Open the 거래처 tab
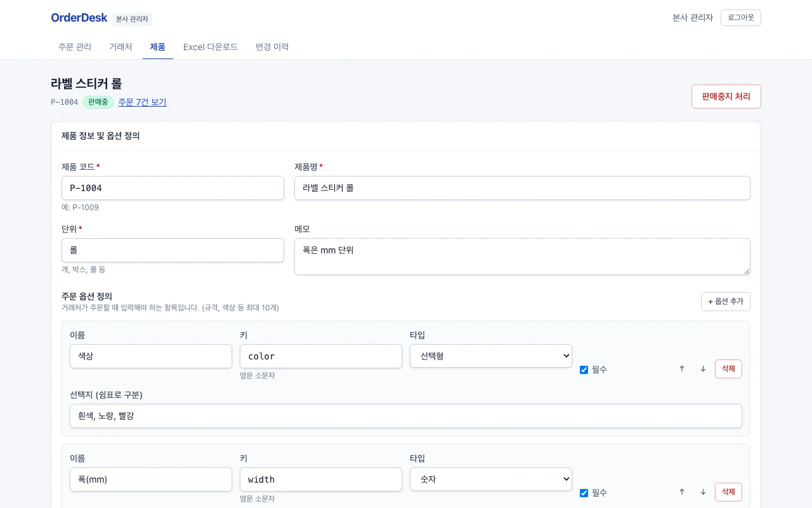Viewport: 812px width, 508px height. point(121,47)
